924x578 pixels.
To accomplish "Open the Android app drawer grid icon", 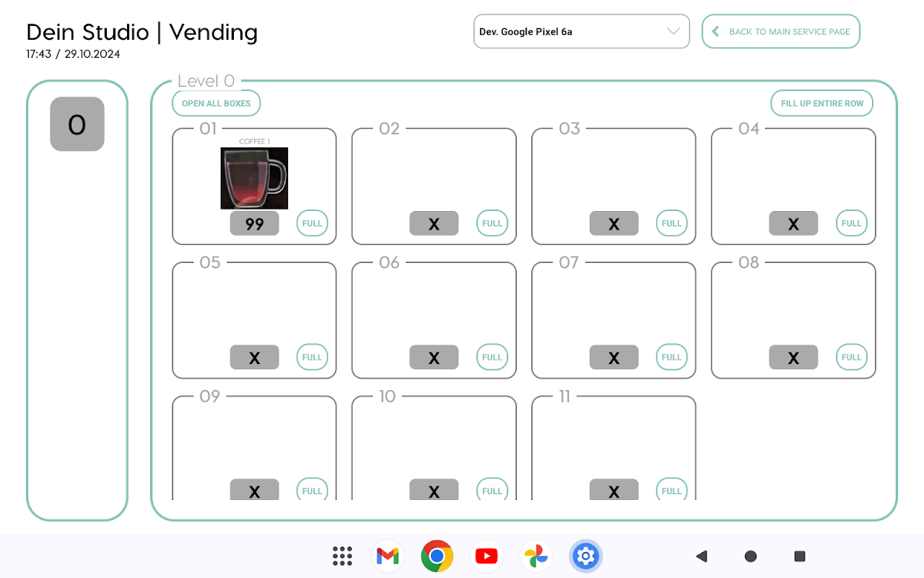I will pyautogui.click(x=342, y=556).
